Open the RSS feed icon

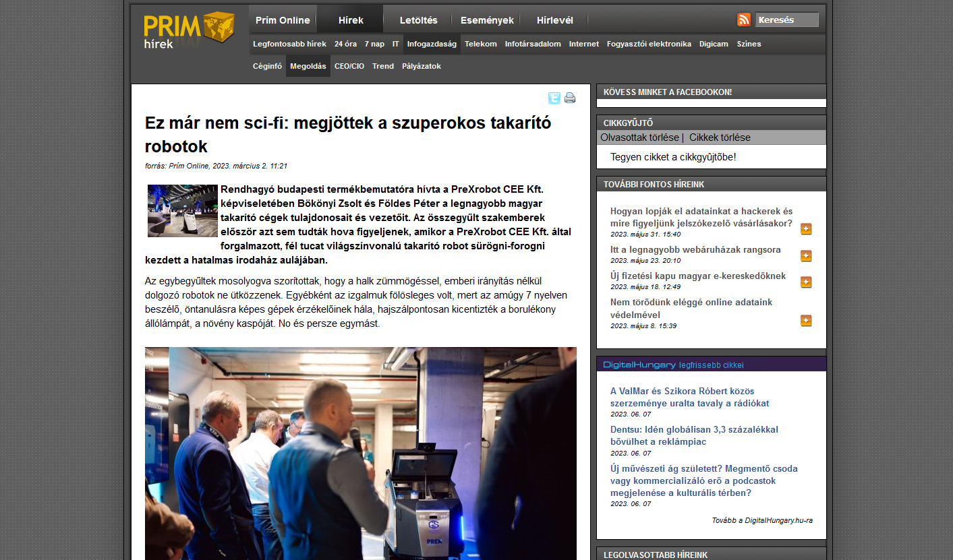pyautogui.click(x=744, y=20)
